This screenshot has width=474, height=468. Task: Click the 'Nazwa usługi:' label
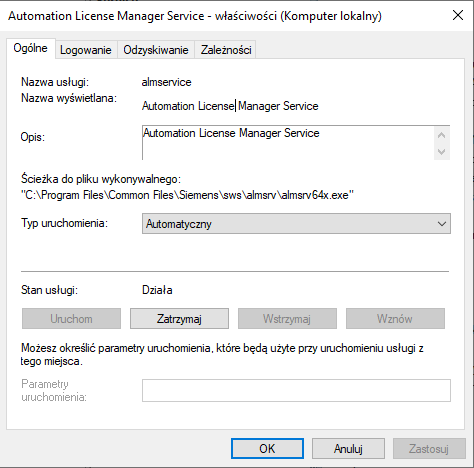(x=55, y=82)
